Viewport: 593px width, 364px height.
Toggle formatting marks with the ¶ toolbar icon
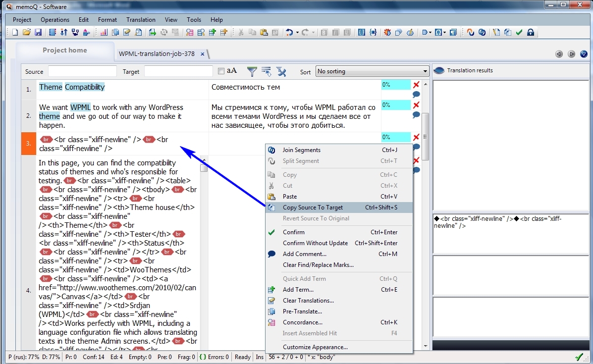(x=453, y=32)
